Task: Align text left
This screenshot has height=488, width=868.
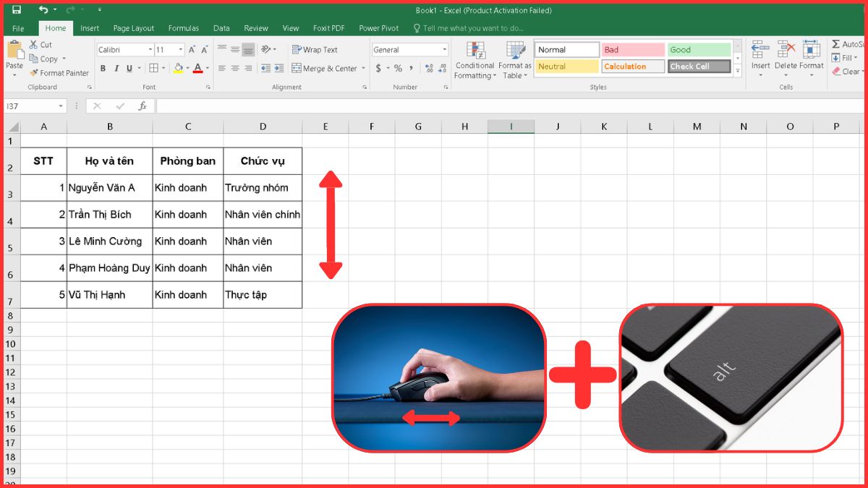Action: 223,69
